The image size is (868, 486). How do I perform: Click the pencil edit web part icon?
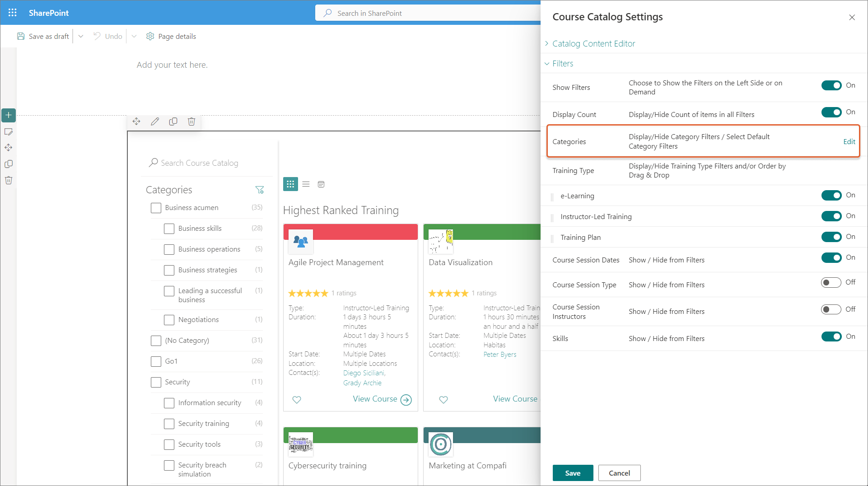click(x=155, y=121)
